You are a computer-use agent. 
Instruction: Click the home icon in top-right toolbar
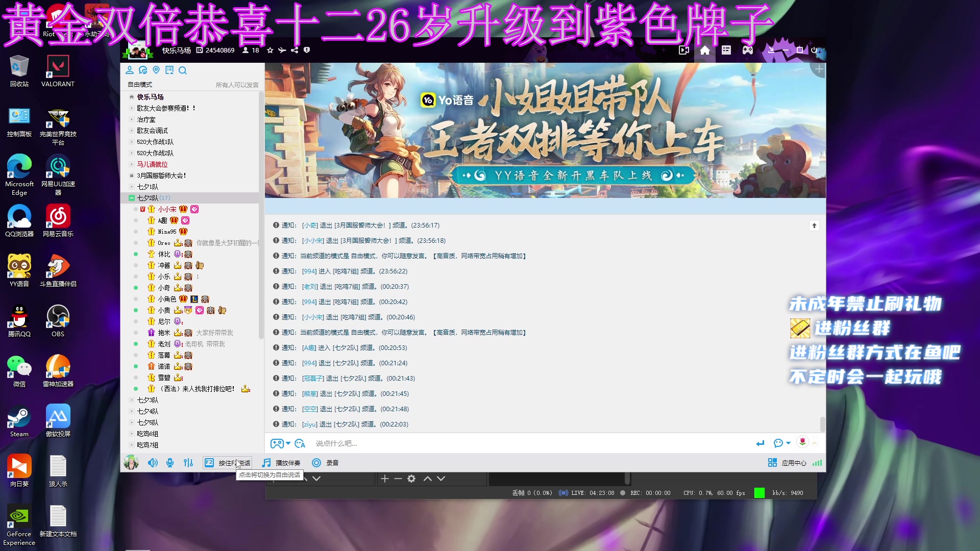click(705, 51)
